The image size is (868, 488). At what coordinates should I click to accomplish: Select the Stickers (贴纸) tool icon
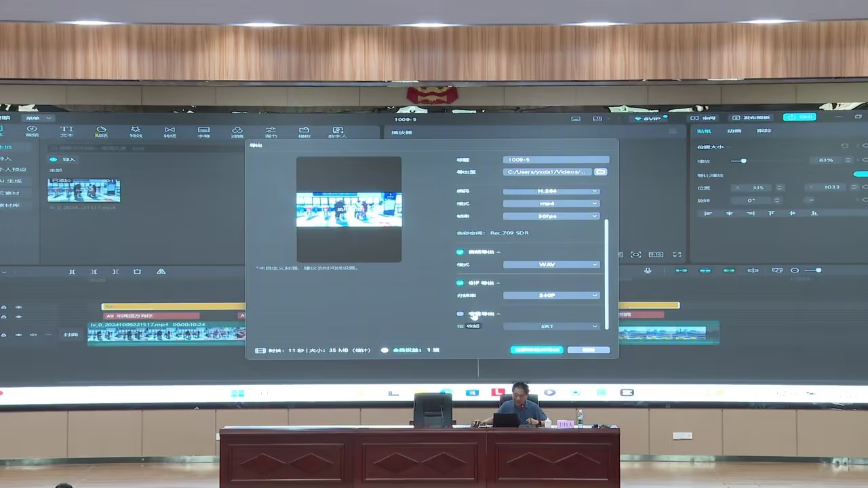[x=101, y=131]
